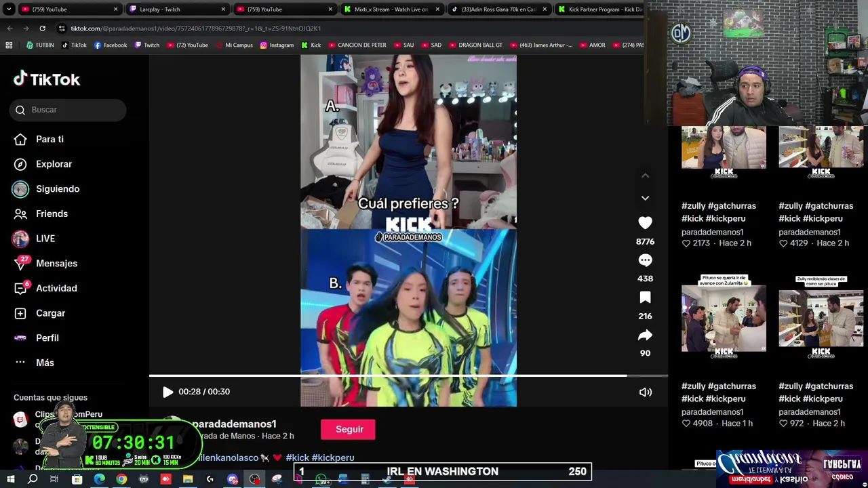Open the #kick hashtag link
This screenshot has height=488, width=868.
tap(297, 457)
